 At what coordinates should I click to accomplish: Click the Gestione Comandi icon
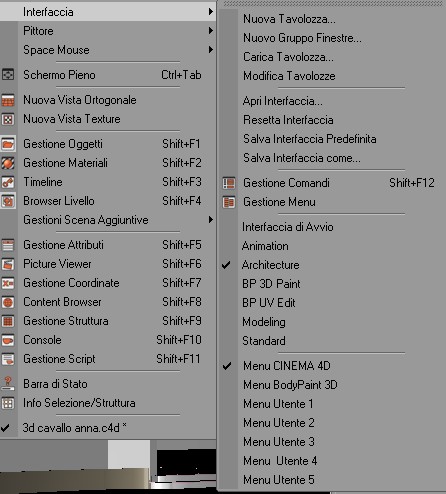click(229, 183)
